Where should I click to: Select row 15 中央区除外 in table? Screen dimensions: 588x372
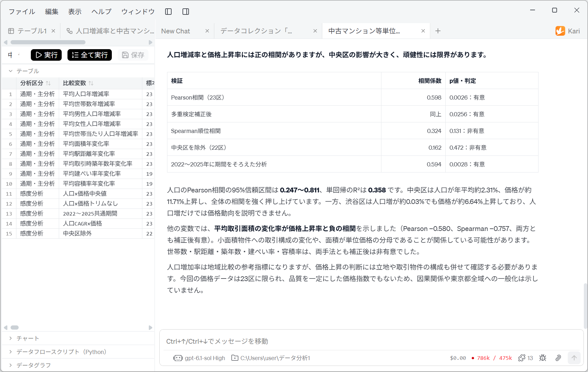[x=78, y=234]
